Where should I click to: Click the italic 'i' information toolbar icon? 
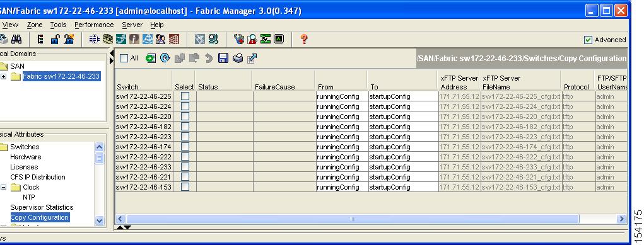(x=134, y=40)
